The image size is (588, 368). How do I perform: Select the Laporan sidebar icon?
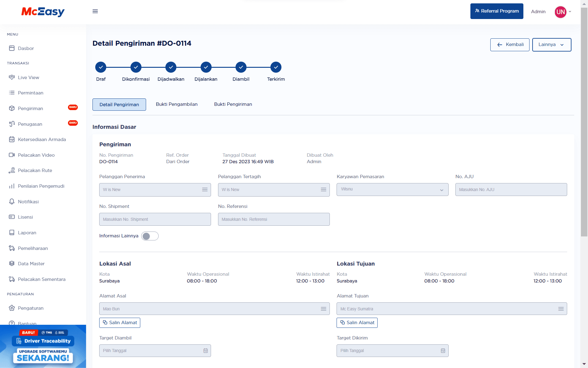tap(12, 232)
